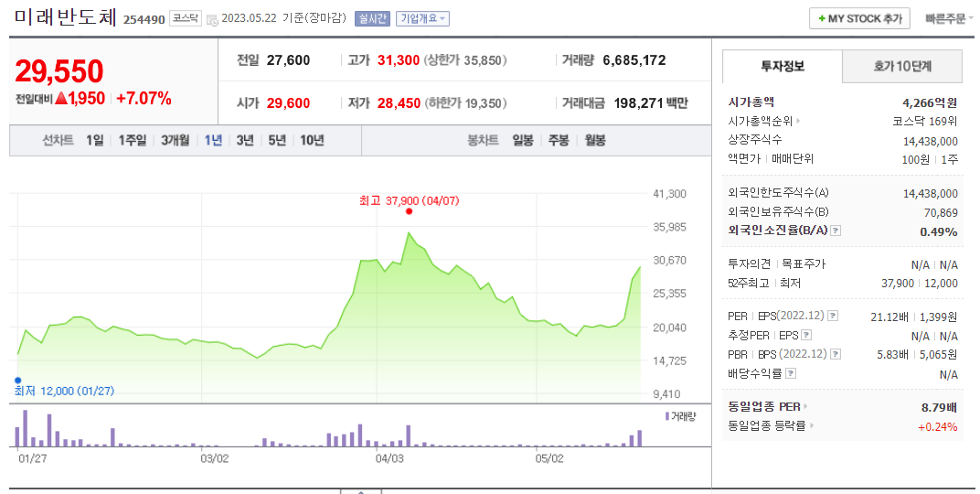Select the 3개월 line chart period
Image resolution: width=980 pixels, height=494 pixels.
click(175, 140)
